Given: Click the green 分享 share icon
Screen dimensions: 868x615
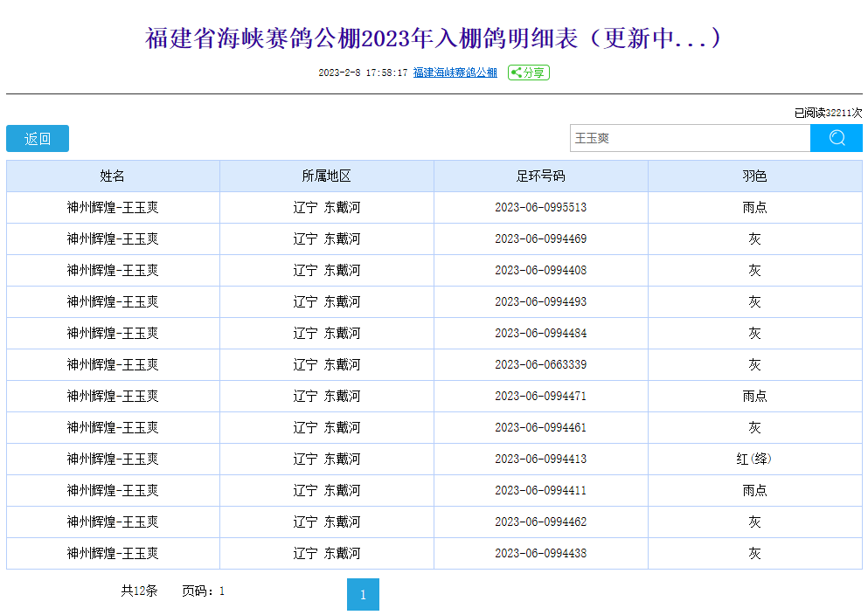Looking at the screenshot, I should tap(529, 73).
